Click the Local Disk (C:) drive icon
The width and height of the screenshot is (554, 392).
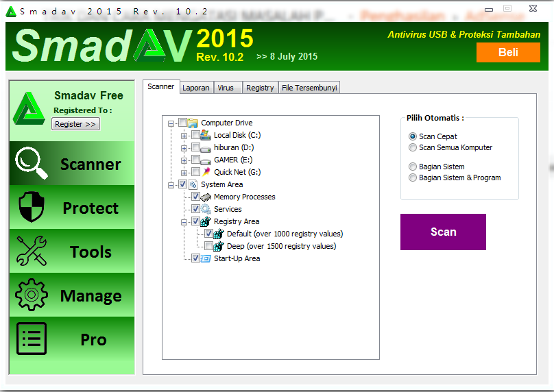click(x=206, y=135)
